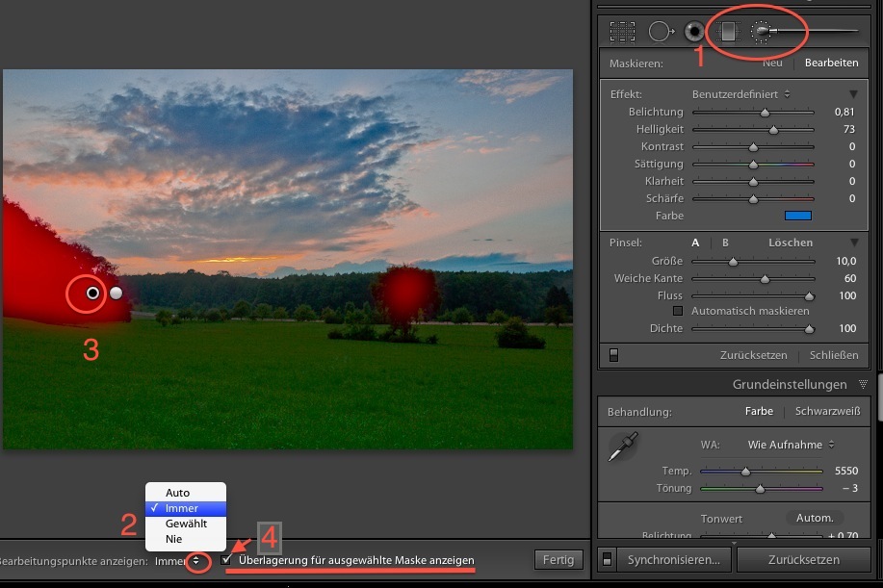
Task: Pick the white balance eyedropper
Action: coord(623,447)
